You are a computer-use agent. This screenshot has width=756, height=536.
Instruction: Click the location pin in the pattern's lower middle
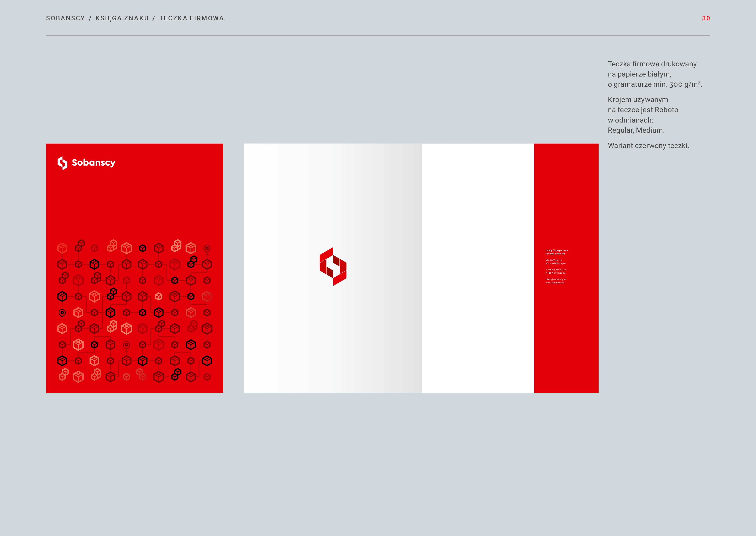coord(127,345)
